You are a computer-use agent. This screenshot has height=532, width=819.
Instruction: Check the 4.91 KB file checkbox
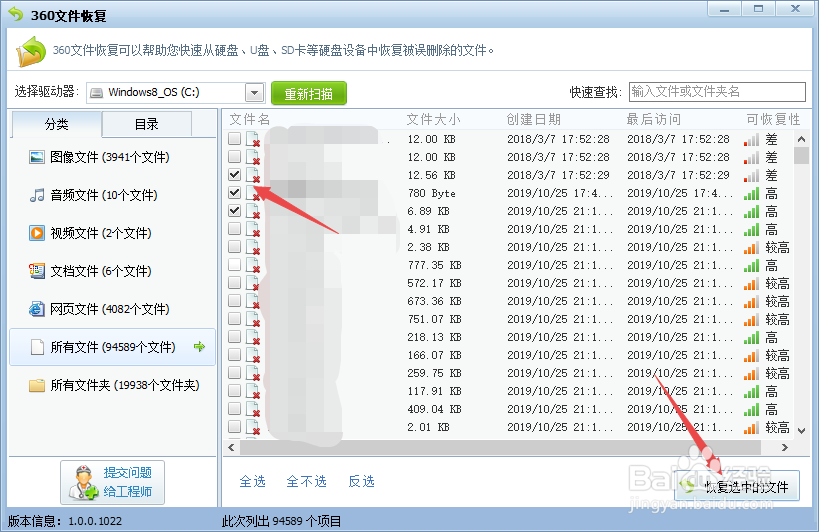pyautogui.click(x=235, y=229)
